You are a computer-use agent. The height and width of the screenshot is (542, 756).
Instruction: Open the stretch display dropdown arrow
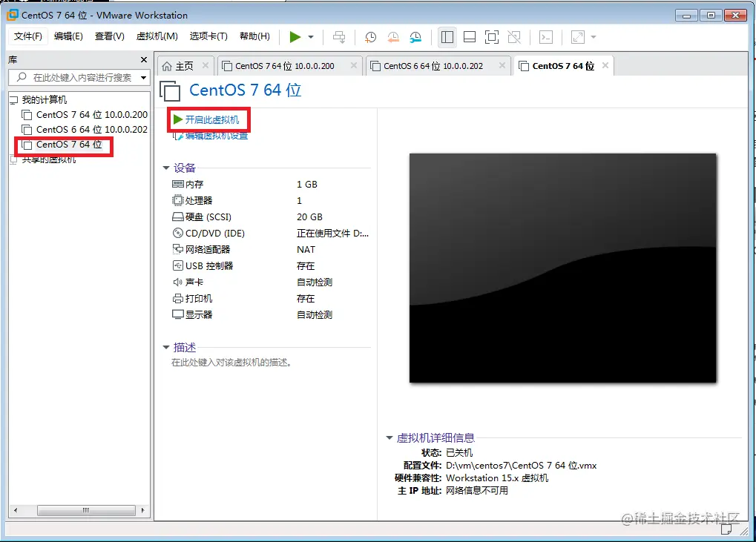tap(594, 37)
